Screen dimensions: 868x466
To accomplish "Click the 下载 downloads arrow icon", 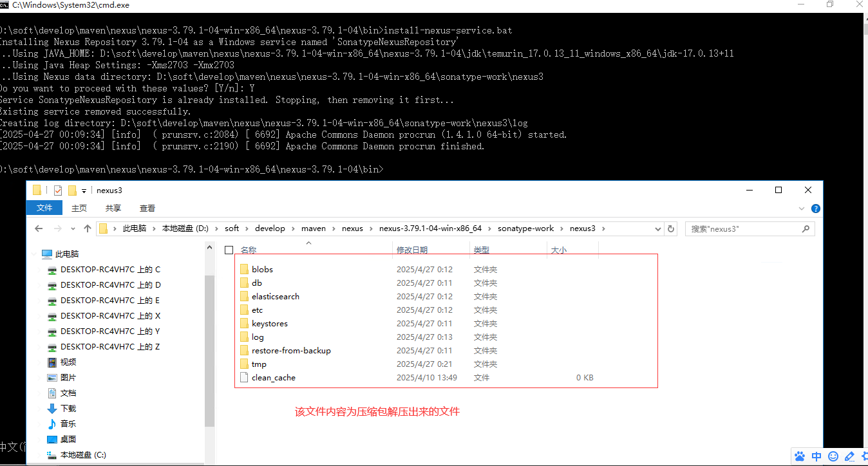I will pyautogui.click(x=52, y=409).
